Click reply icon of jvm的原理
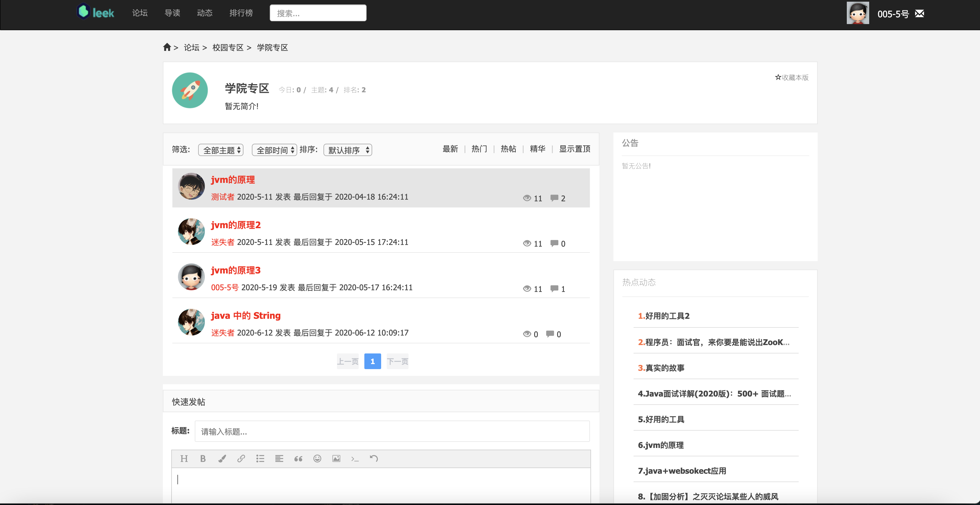The image size is (980, 505). click(x=554, y=198)
